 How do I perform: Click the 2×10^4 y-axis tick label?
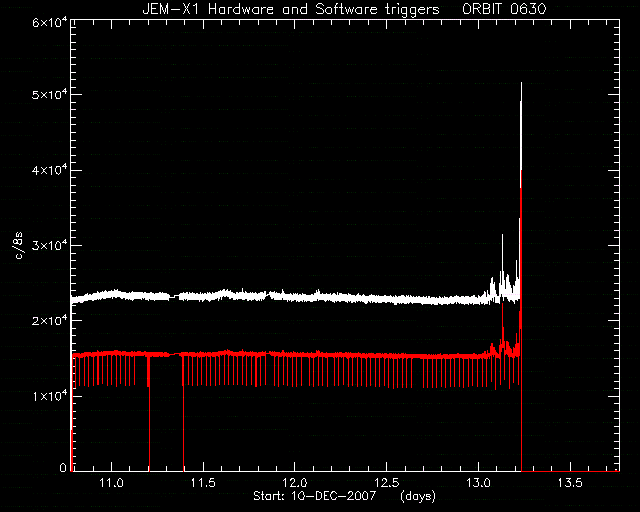[49, 321]
